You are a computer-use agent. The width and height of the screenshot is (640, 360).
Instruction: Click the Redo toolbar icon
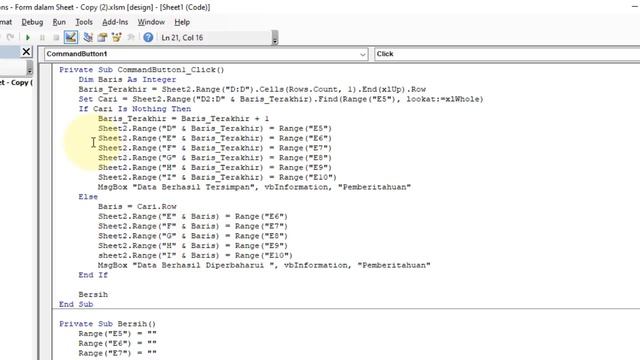click(10, 38)
